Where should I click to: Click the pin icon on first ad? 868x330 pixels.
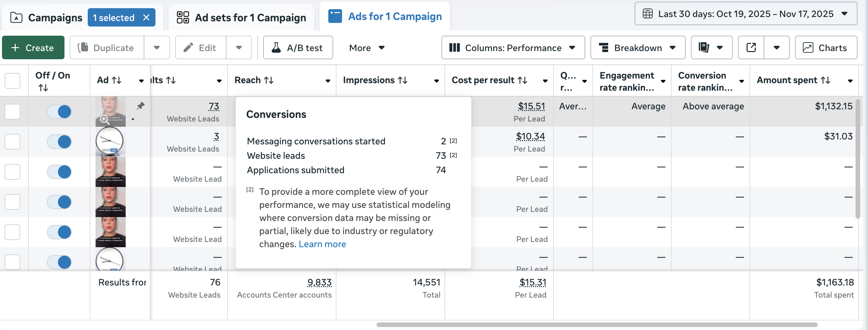coord(141,106)
